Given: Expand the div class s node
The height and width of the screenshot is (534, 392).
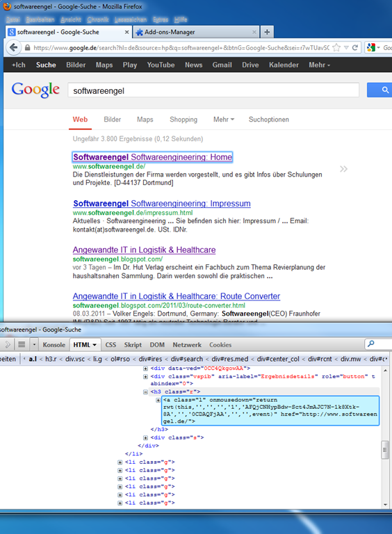Looking at the screenshot, I should point(145,437).
